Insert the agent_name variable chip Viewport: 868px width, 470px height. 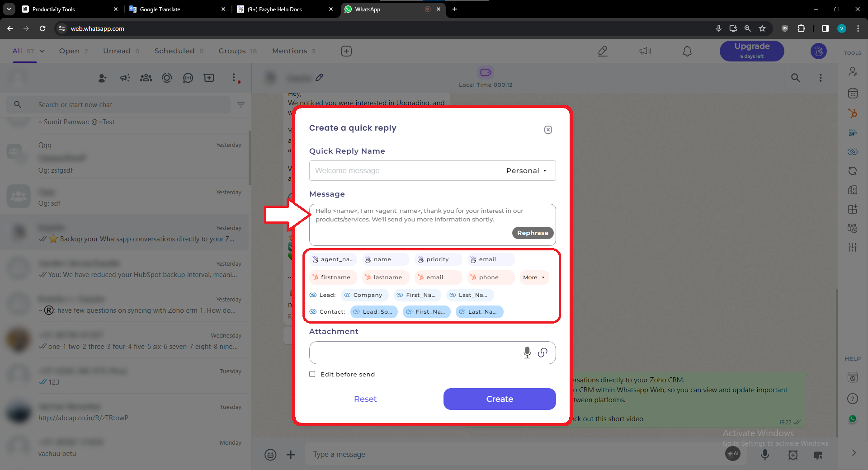point(333,259)
